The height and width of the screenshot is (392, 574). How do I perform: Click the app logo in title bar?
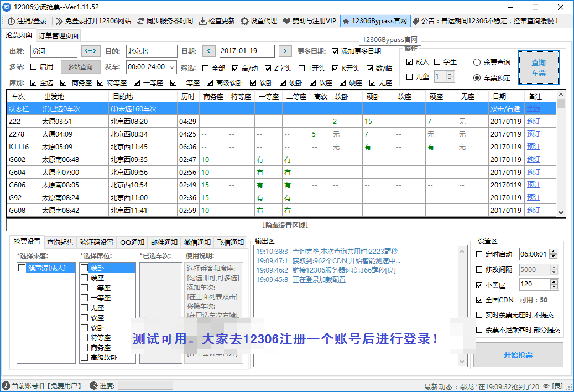[6, 7]
